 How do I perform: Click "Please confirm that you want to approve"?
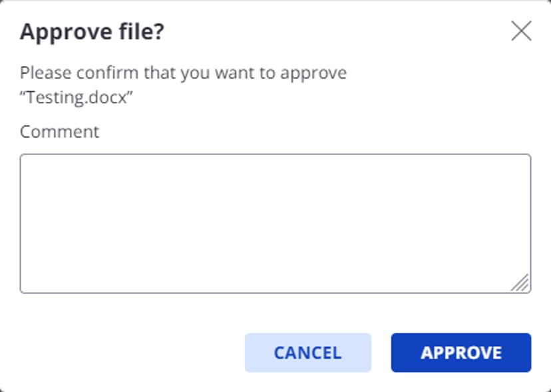(x=183, y=73)
